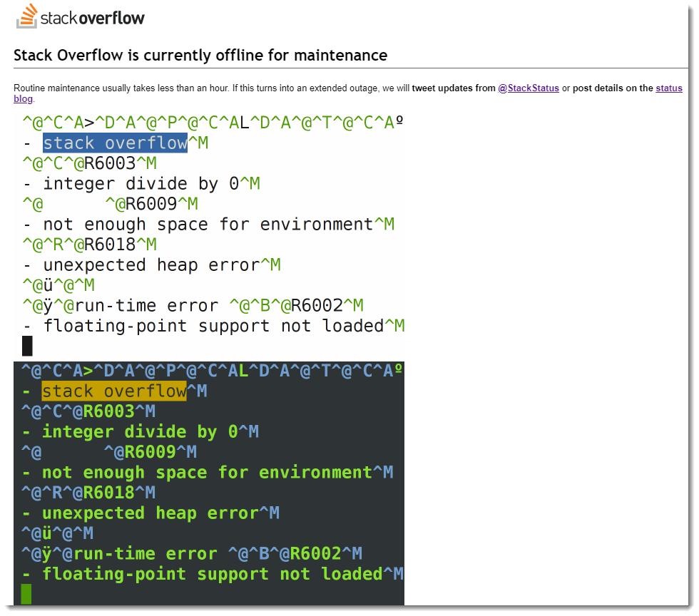
Task: Click 'R6009' in the light terminal image
Action: click(x=151, y=204)
